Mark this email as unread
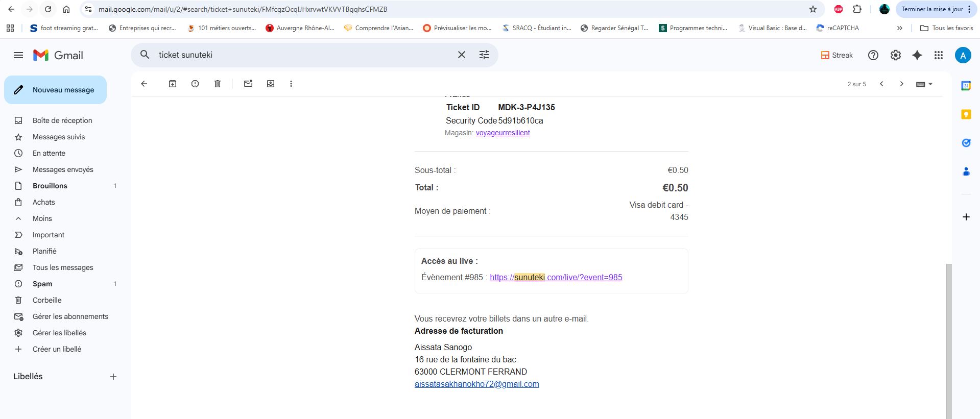 click(248, 84)
